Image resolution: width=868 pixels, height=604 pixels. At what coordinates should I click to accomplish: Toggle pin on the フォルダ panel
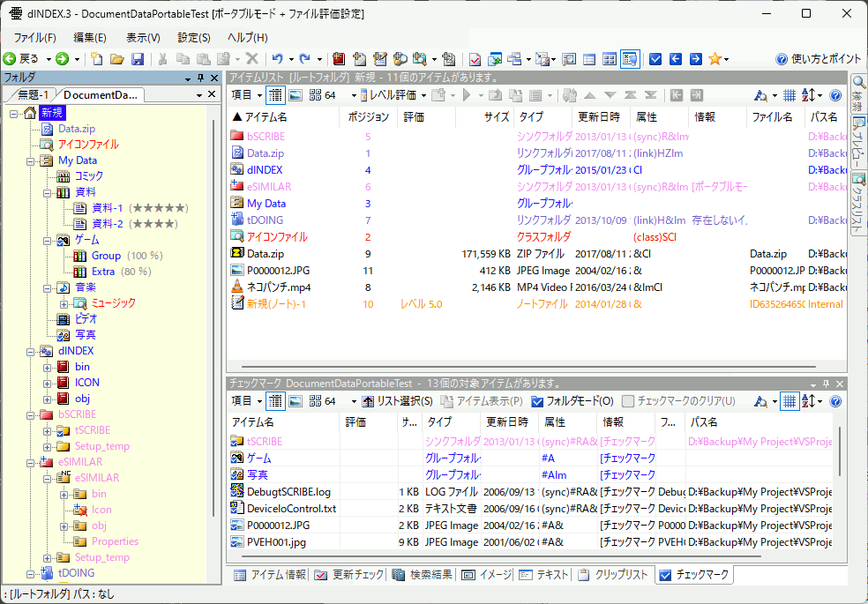201,78
